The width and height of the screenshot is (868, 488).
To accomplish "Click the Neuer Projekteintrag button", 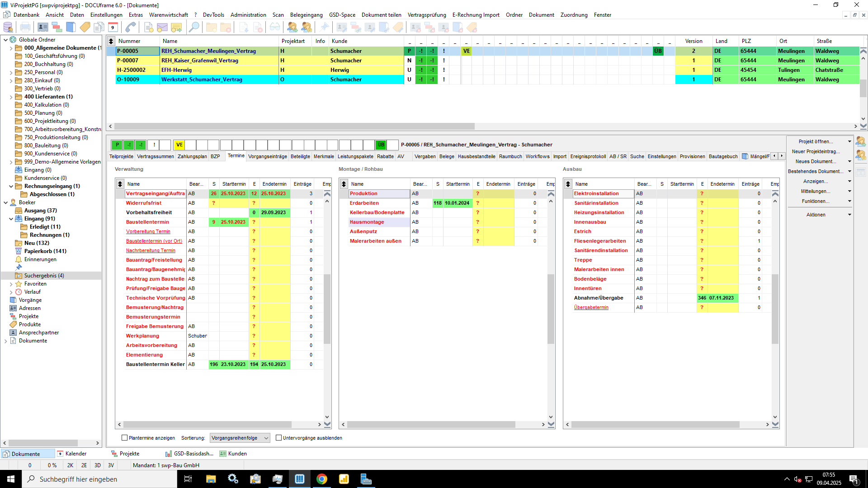I will tap(816, 151).
